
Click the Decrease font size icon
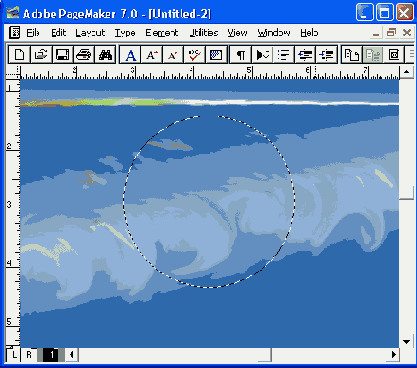coord(173,55)
